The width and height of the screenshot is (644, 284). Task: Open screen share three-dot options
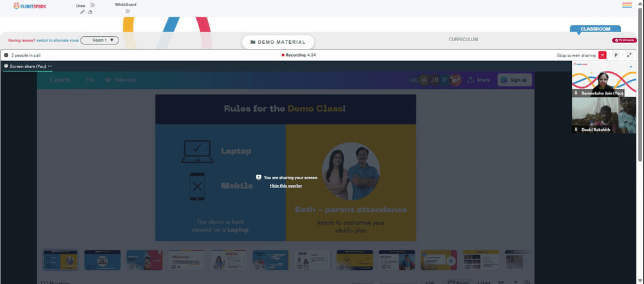pyautogui.click(x=50, y=66)
